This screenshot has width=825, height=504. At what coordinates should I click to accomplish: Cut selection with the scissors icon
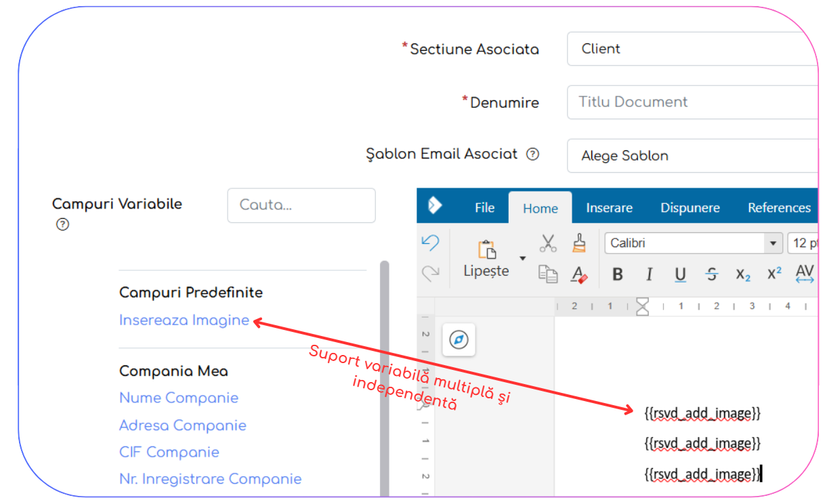point(548,243)
